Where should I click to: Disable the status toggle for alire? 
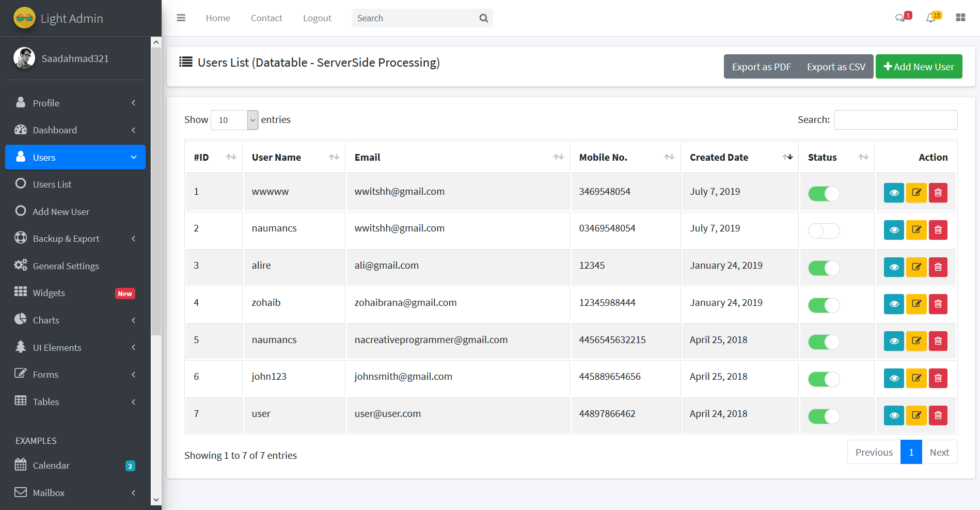point(824,268)
